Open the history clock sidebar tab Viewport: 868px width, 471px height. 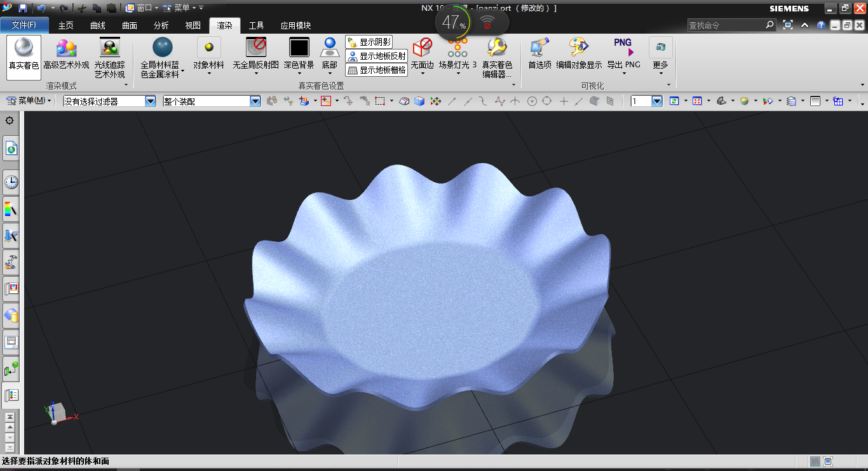pos(11,183)
